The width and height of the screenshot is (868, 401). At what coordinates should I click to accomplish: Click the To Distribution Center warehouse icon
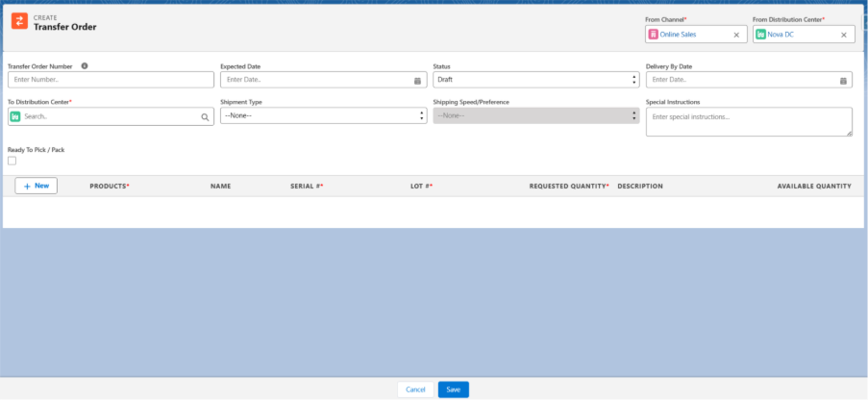point(15,116)
